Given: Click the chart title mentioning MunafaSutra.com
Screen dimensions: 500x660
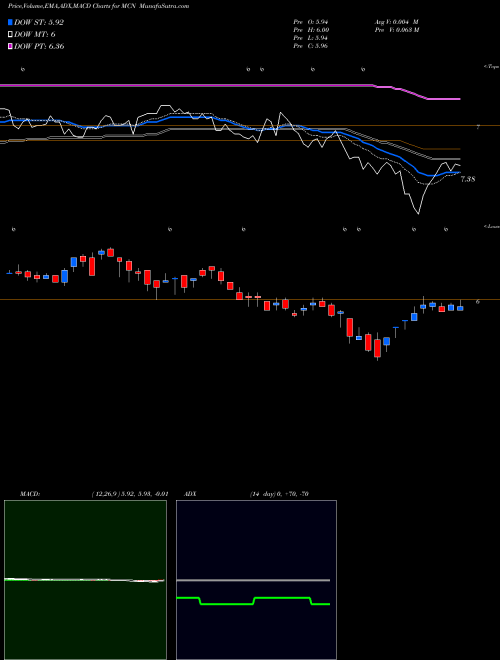Looking at the screenshot, I should 98,6.
